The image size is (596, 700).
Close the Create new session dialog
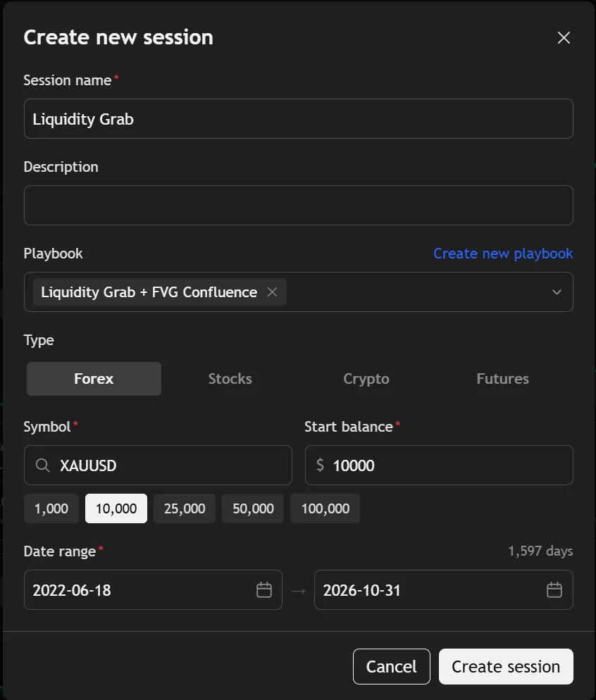pyautogui.click(x=564, y=38)
